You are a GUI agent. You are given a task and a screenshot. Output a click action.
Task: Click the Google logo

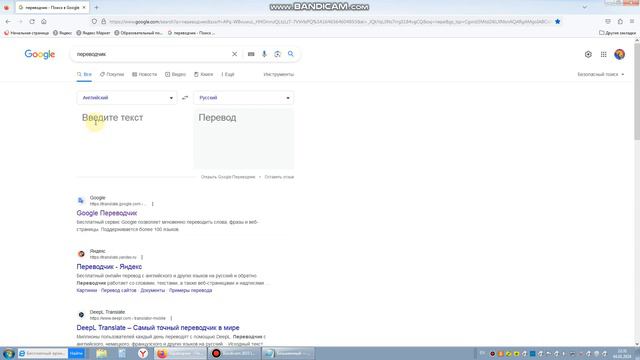click(40, 54)
